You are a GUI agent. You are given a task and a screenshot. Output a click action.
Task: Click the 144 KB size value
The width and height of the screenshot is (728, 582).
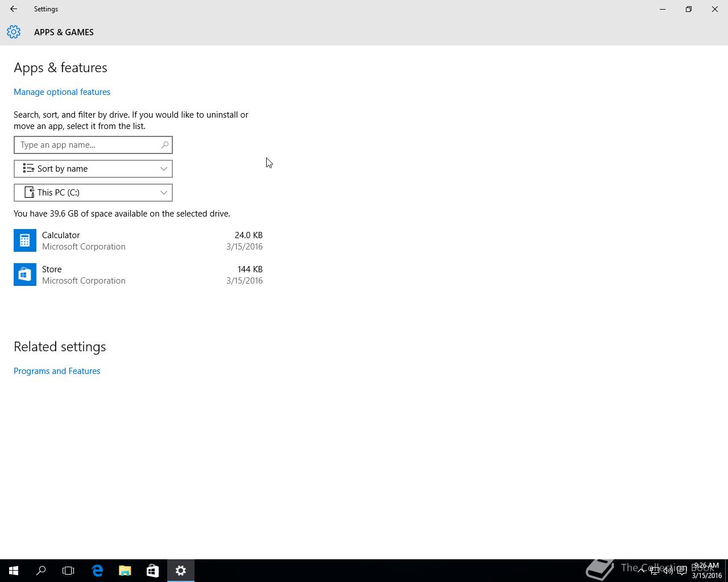(250, 269)
